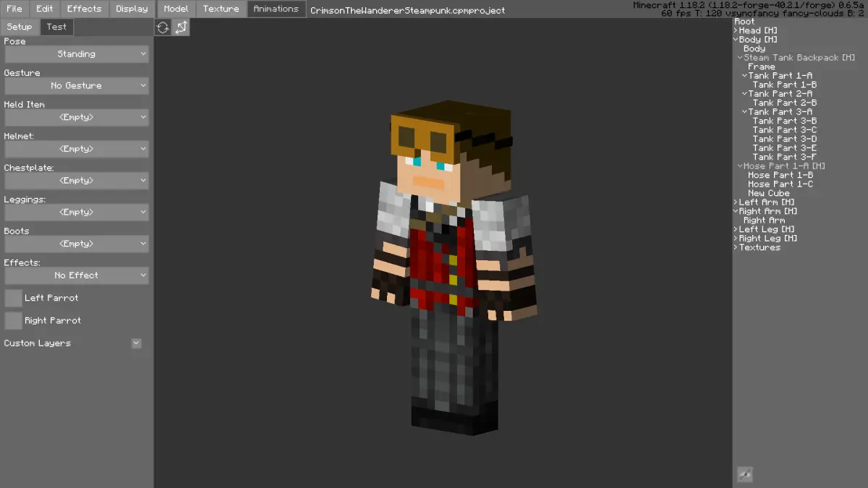Screen dimensions: 868x488
Task: Expand the Head [H] tree arrow
Action: tap(736, 31)
